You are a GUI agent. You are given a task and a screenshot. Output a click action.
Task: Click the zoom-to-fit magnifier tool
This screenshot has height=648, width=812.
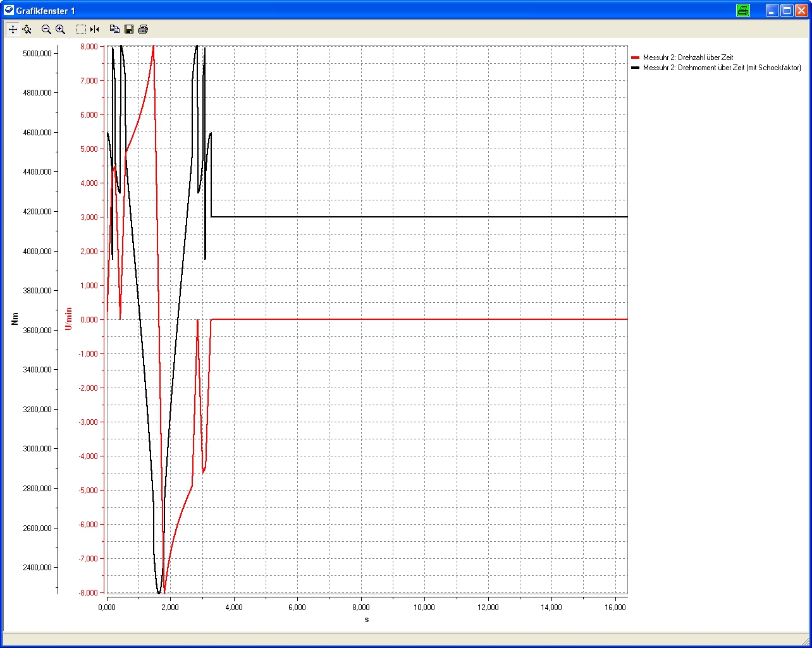pos(27,29)
